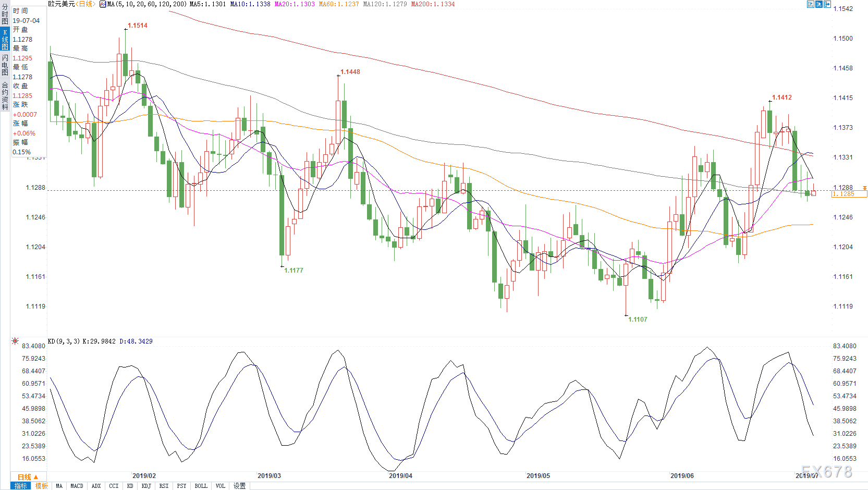Switch to the KD indicator
This screenshot has width=868, height=490.
click(130, 486)
